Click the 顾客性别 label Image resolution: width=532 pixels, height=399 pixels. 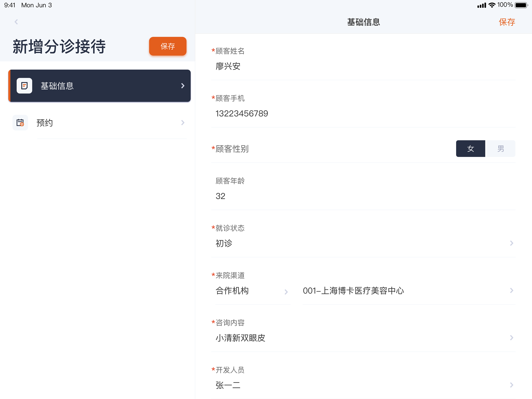[x=232, y=149]
